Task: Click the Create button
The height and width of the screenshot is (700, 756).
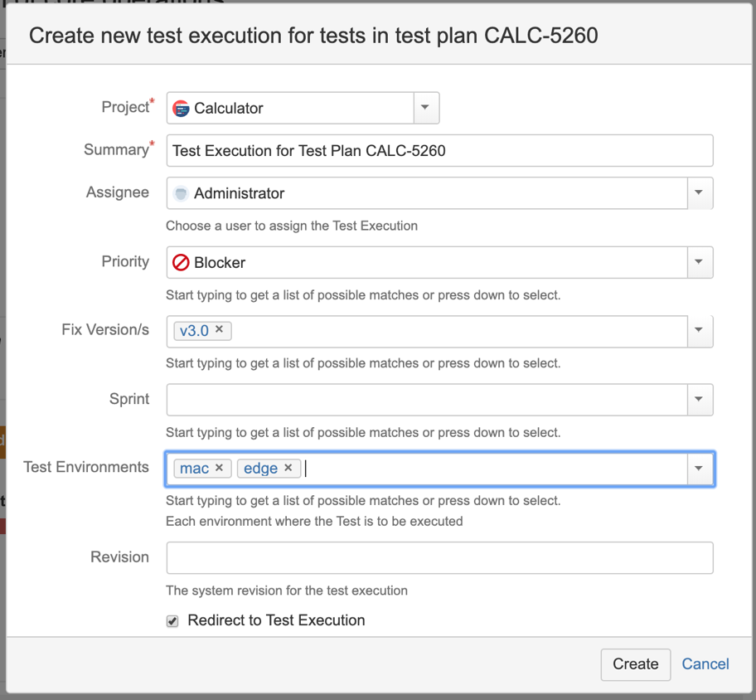Action: tap(636, 664)
